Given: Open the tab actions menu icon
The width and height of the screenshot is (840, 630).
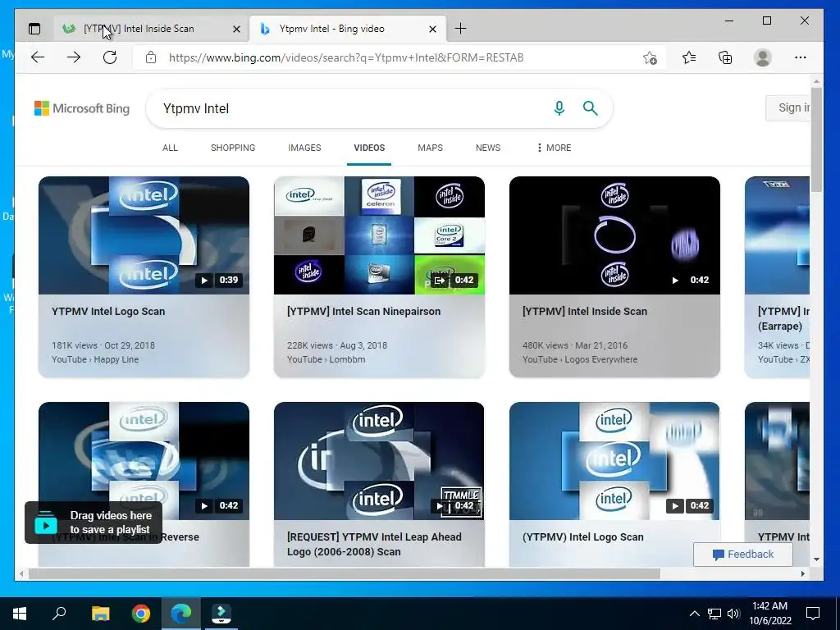Looking at the screenshot, I should point(34,29).
